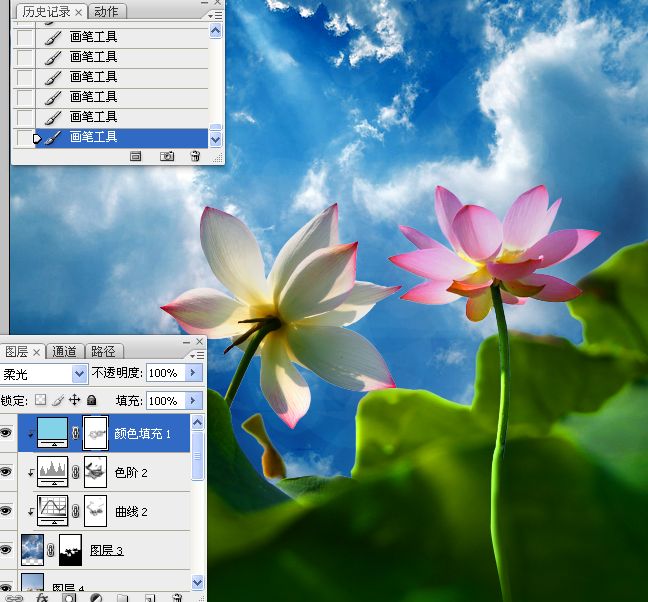Close the 历史记录 tab with its x
The image size is (648, 602).
point(79,13)
